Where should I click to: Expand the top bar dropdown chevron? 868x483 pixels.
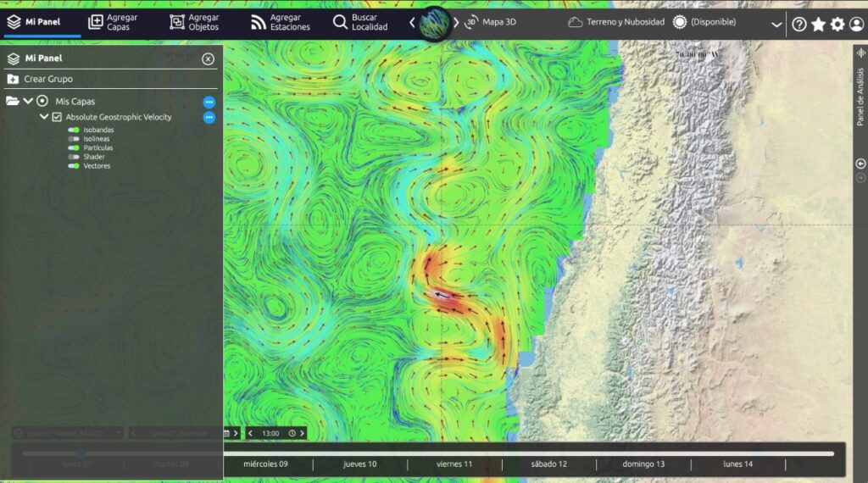(x=776, y=25)
